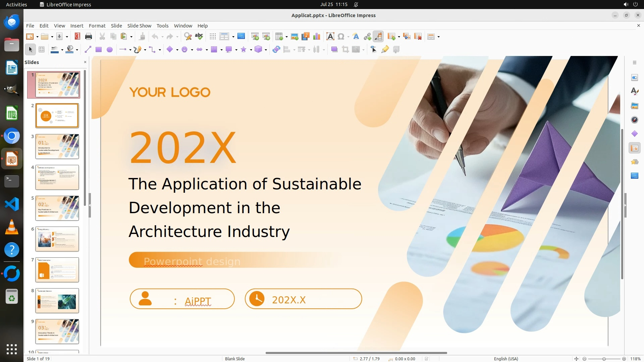
Task: Select the Rectangle shape tool
Action: point(99,50)
